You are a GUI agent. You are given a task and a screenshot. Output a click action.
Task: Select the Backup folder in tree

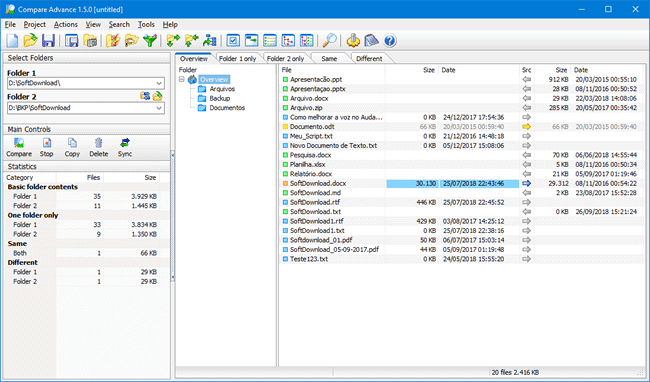[x=220, y=98]
